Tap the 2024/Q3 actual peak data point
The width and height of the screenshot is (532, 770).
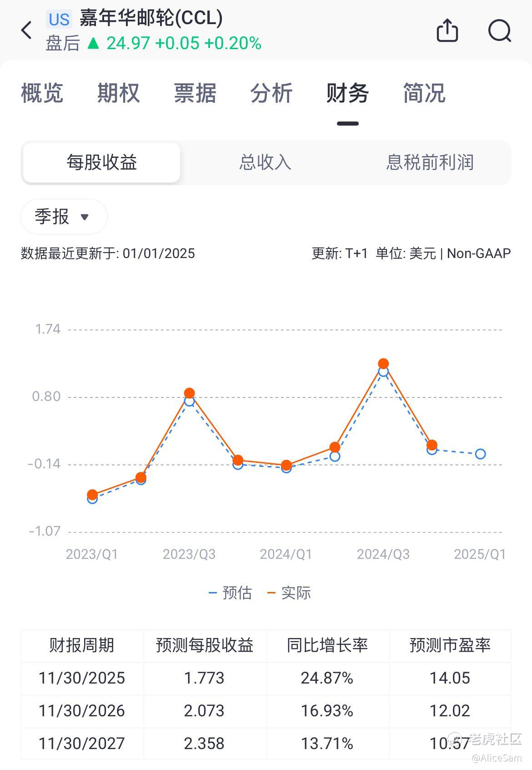[x=383, y=364]
